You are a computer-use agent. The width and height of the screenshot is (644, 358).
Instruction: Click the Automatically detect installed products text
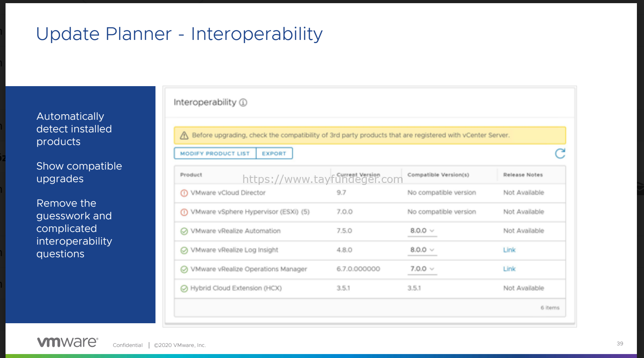(74, 129)
